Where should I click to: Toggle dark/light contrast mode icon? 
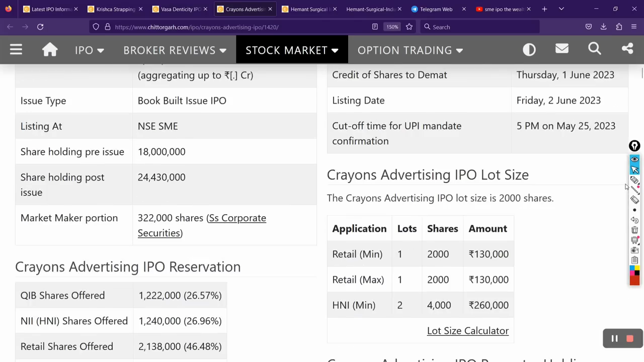529,49
